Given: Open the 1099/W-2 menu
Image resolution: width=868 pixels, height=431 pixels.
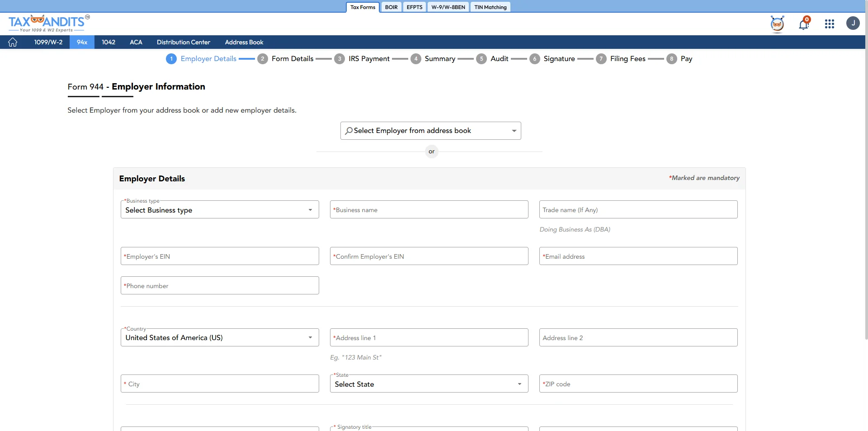Looking at the screenshot, I should (x=48, y=42).
